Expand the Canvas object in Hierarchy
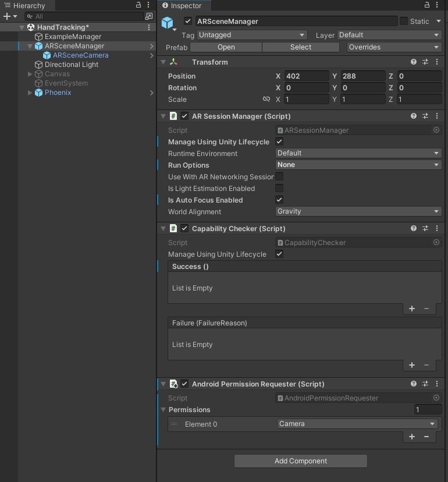Screen dimensions: 448x482 (x=30, y=74)
